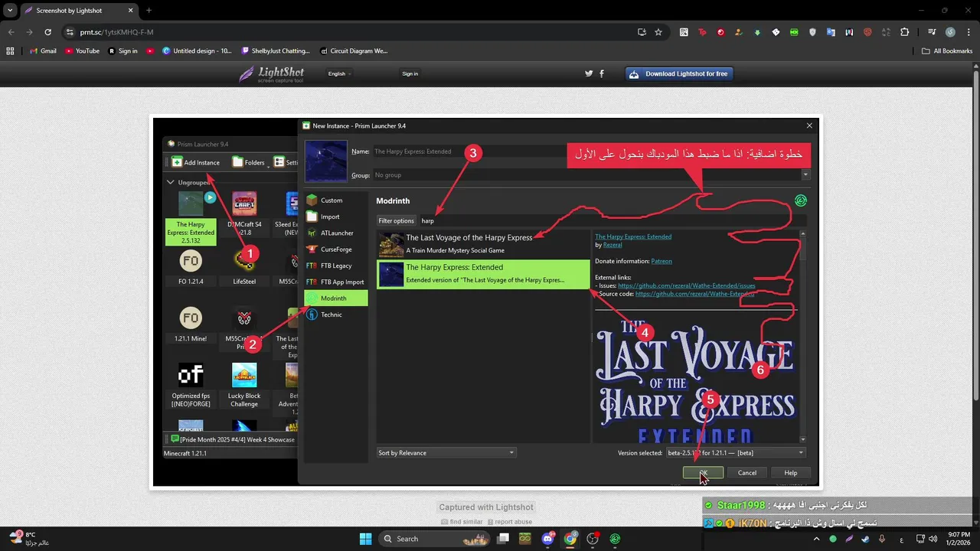This screenshot has height=551, width=980.
Task: Select The Last Voyage of the Harpy Express
Action: (483, 244)
